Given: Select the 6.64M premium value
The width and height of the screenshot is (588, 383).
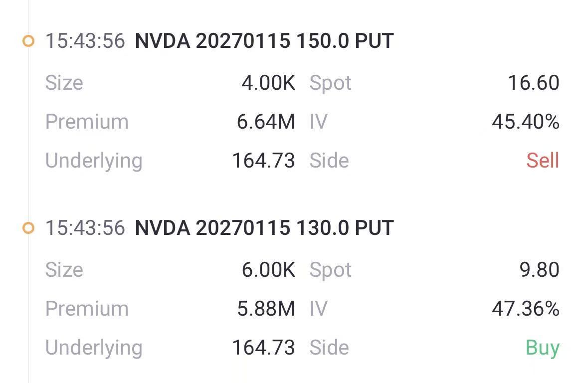Looking at the screenshot, I should click(x=266, y=122).
